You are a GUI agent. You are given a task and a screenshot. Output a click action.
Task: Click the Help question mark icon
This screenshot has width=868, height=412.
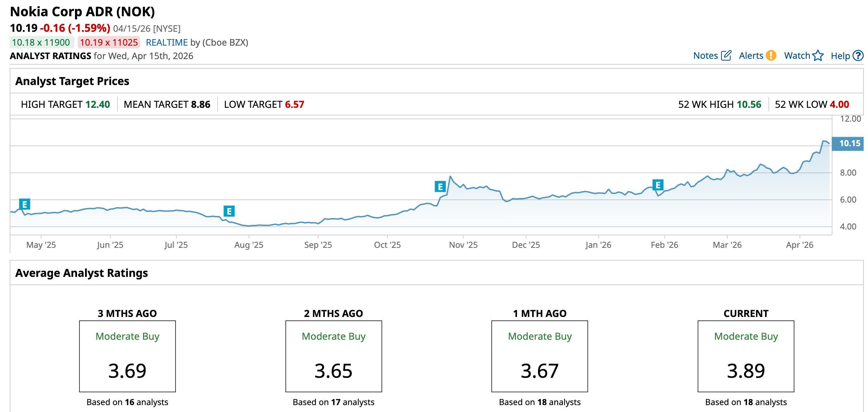click(x=858, y=56)
